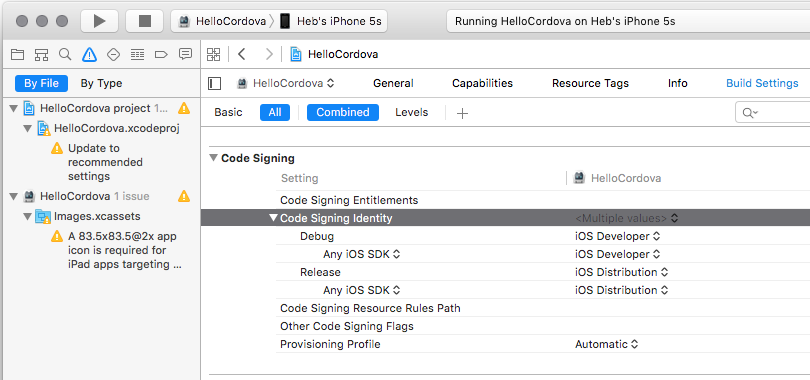Viewport: 810px width, 380px height.
Task: Go forward with the right chevron
Action: pos(269,54)
